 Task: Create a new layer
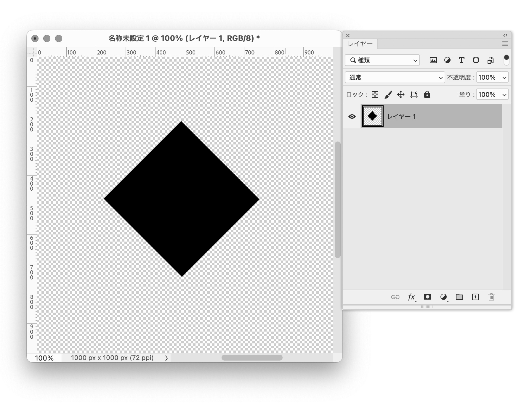click(475, 297)
